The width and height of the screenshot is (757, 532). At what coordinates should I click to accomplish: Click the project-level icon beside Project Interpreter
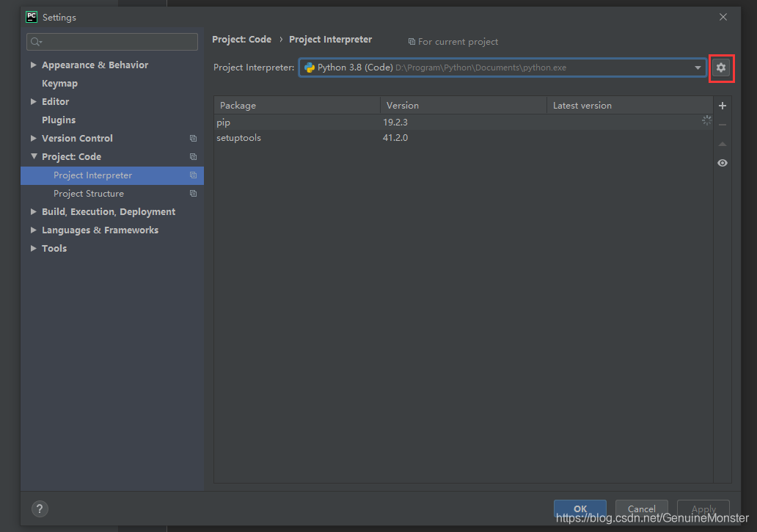pyautogui.click(x=193, y=175)
